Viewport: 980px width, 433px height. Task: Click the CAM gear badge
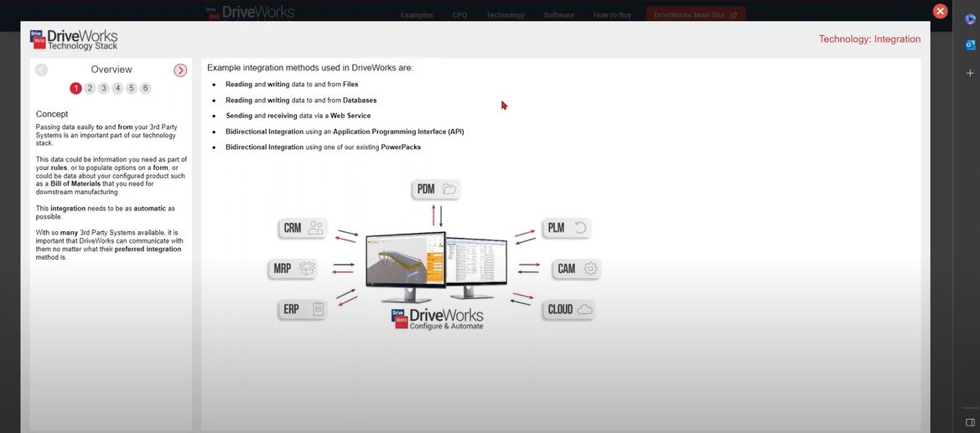[577, 269]
